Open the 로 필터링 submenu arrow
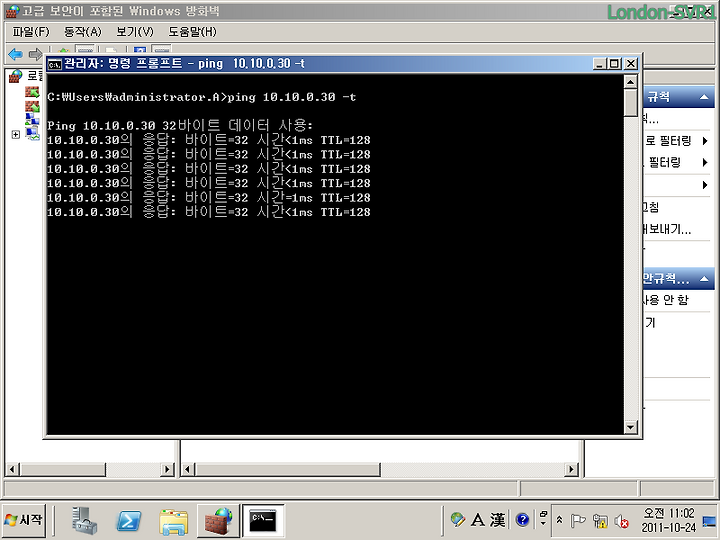720x540 pixels. pyautogui.click(x=705, y=141)
